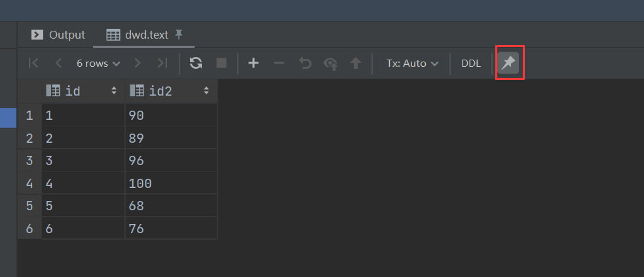This screenshot has height=277, width=644.
Task: Click the DDL button
Action: tap(471, 64)
